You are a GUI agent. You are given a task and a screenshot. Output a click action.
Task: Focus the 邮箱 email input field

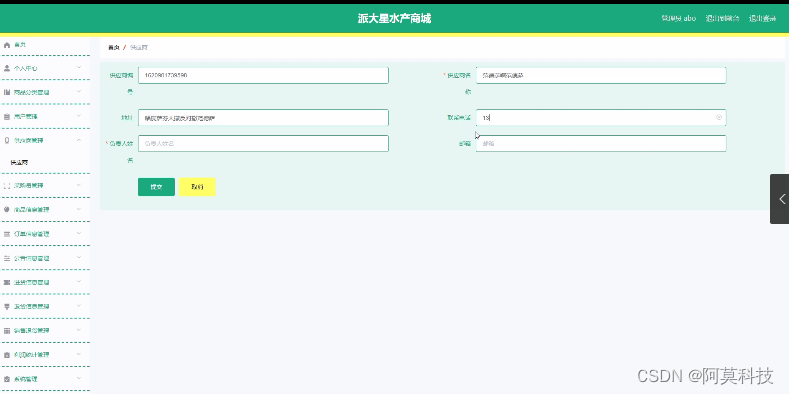(601, 143)
